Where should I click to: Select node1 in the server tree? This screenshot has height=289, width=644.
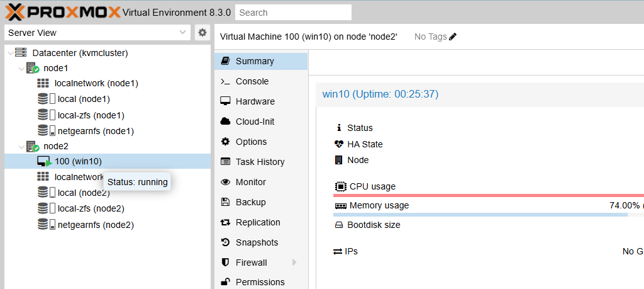coord(55,68)
